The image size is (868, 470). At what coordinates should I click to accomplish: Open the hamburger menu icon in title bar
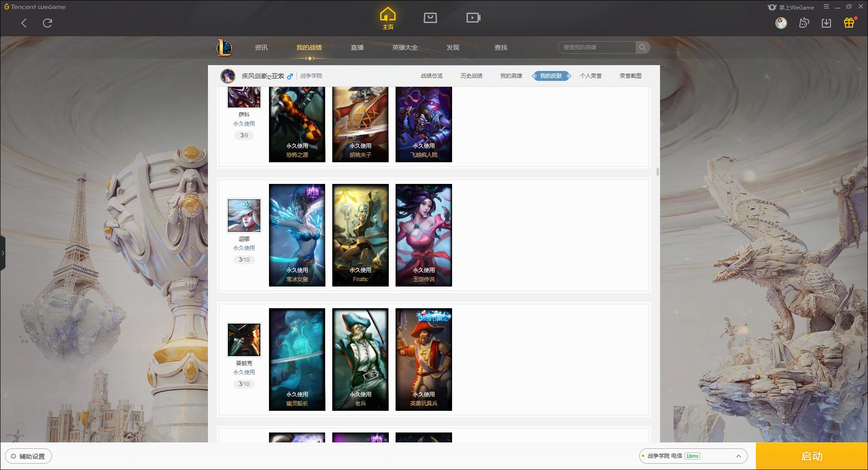pyautogui.click(x=826, y=7)
